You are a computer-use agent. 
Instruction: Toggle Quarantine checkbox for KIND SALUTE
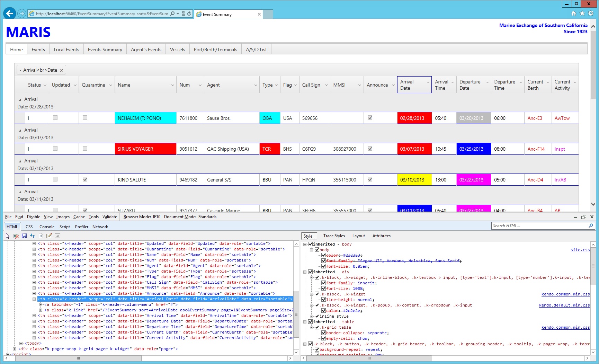[85, 179]
